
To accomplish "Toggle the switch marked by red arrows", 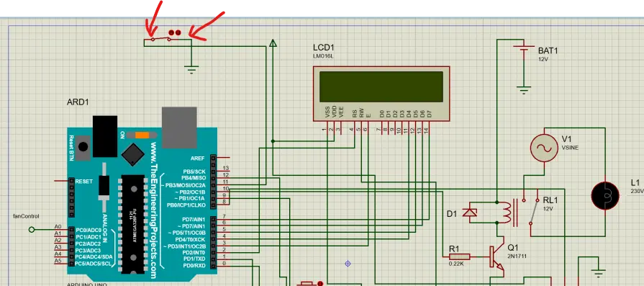I will (x=160, y=40).
